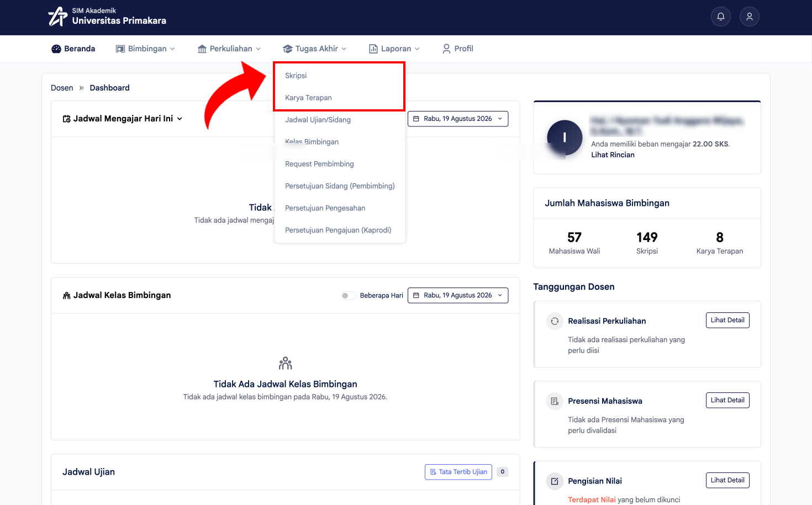The image size is (812, 505).
Task: Open Lihat Detail for Realisasi Perkuliahan
Action: tap(727, 320)
